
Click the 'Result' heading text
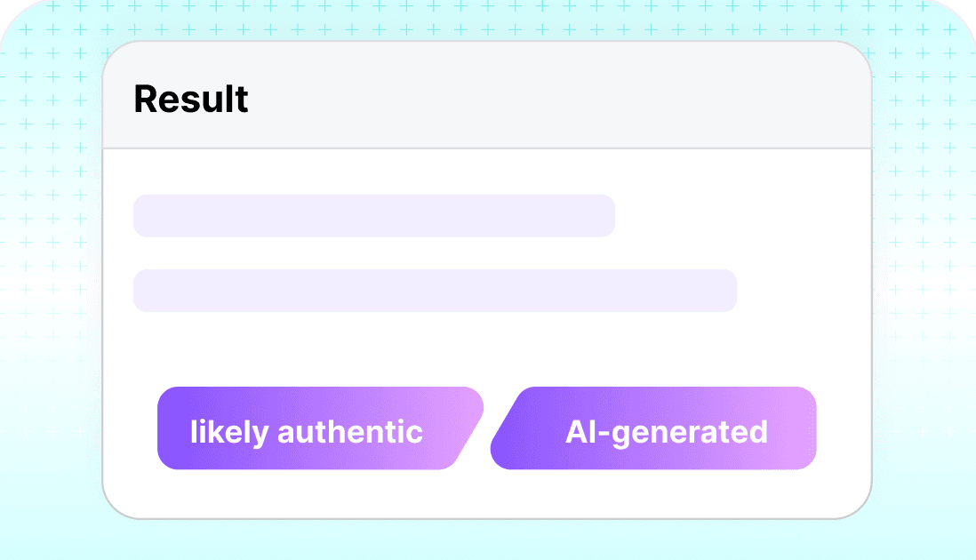[x=191, y=99]
